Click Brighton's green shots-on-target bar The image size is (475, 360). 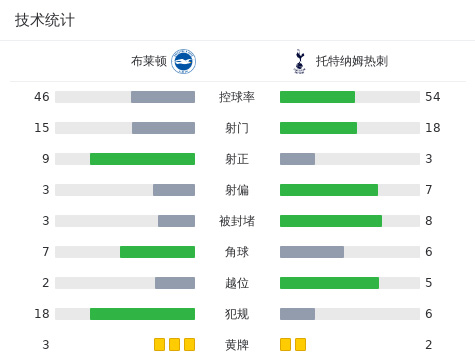(142, 159)
